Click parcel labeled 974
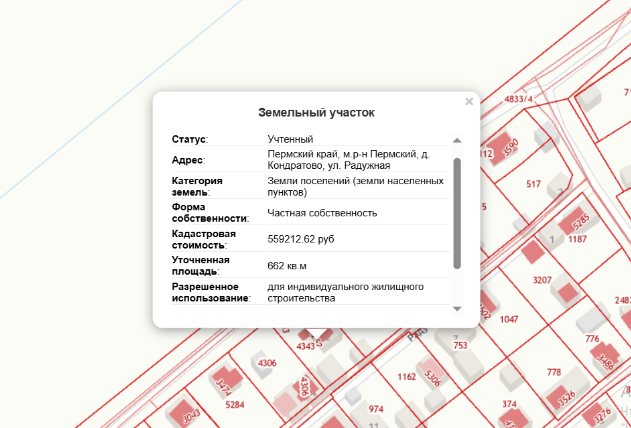The image size is (631, 428). click(376, 409)
